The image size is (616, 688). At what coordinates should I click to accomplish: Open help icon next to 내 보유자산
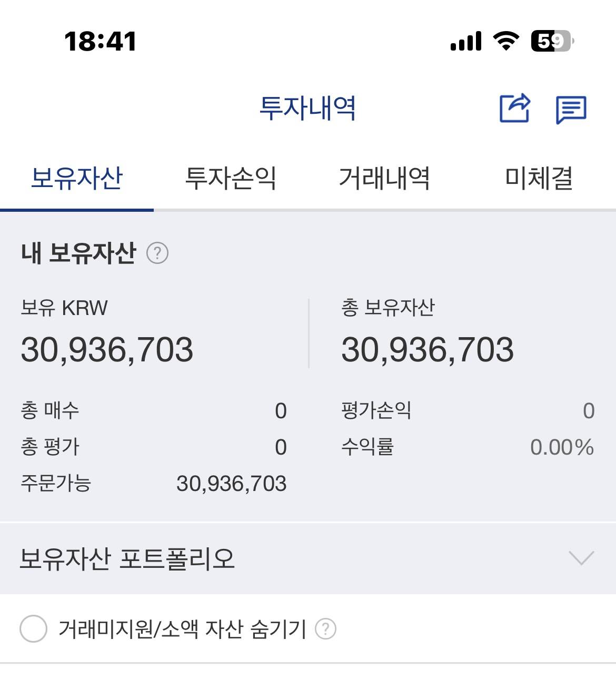point(157,253)
